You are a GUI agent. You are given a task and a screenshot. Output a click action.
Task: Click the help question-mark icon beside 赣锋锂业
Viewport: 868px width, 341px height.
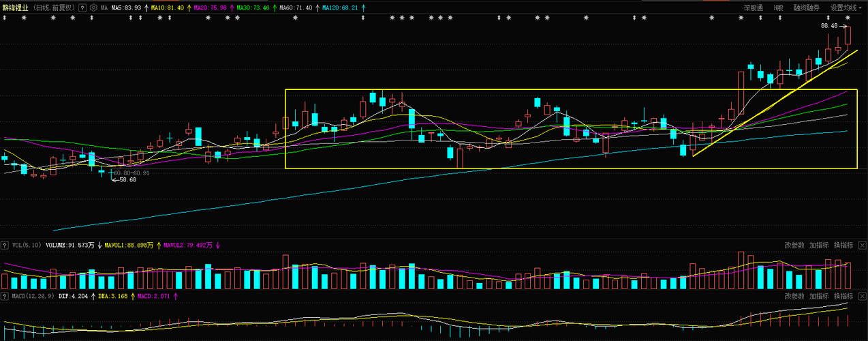pyautogui.click(x=82, y=8)
